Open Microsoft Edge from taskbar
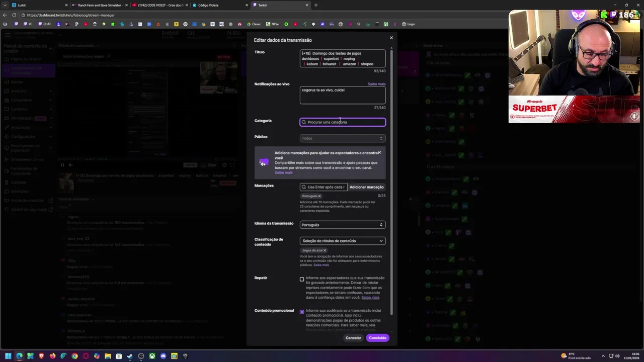This screenshot has height=362, width=644. 19,356
